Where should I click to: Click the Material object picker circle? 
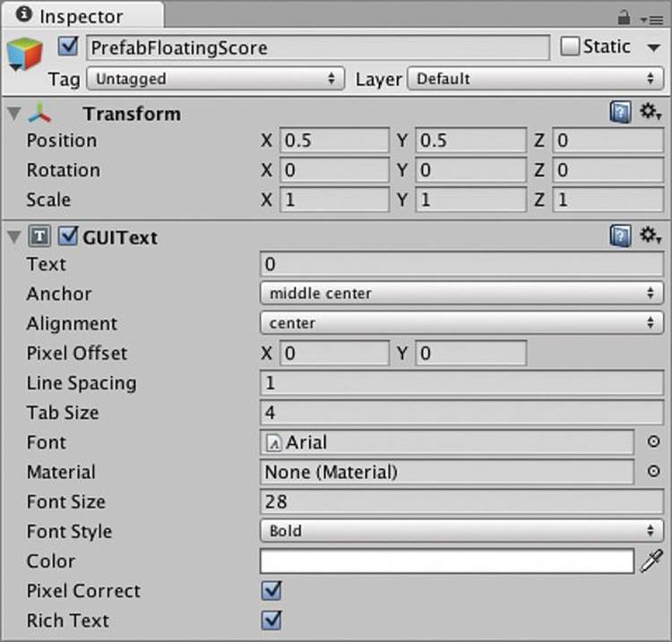[653, 471]
